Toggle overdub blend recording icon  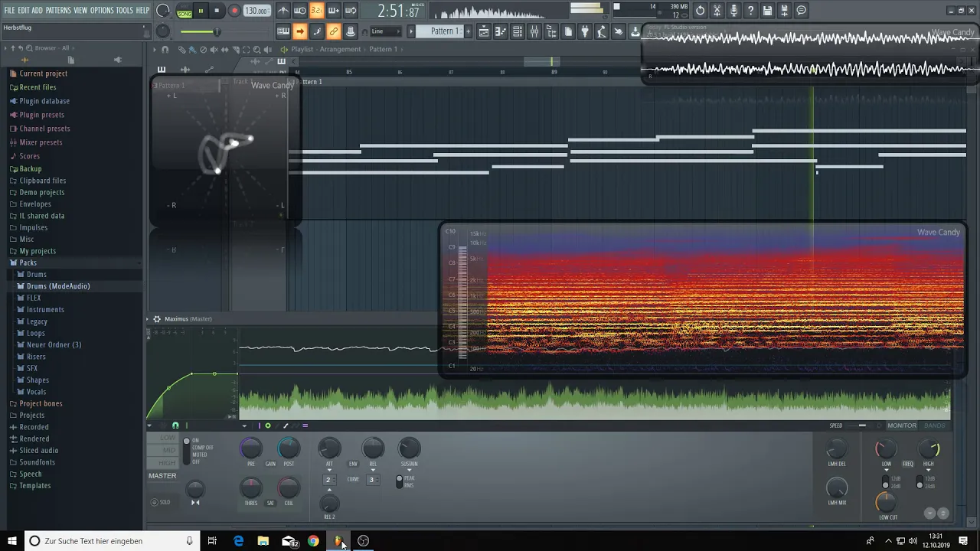pyautogui.click(x=334, y=11)
